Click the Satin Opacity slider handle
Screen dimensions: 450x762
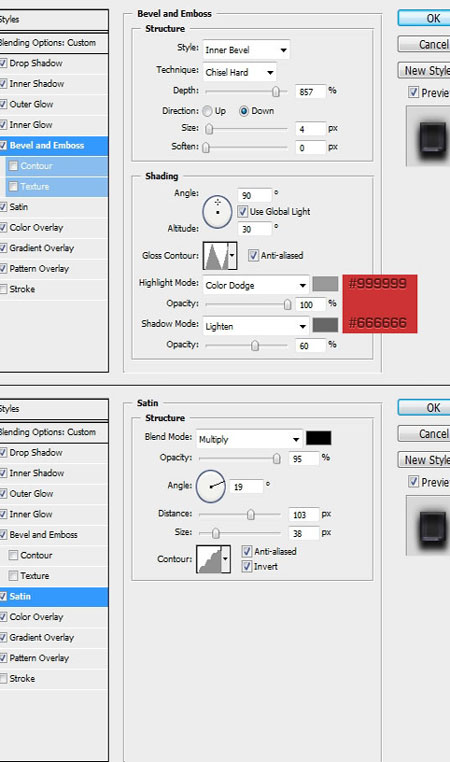coord(277,458)
